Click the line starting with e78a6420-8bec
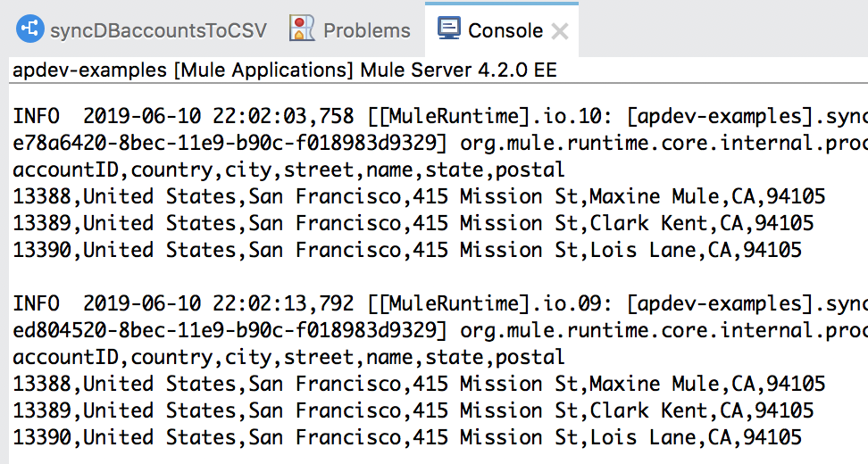The image size is (868, 464). tap(440, 144)
